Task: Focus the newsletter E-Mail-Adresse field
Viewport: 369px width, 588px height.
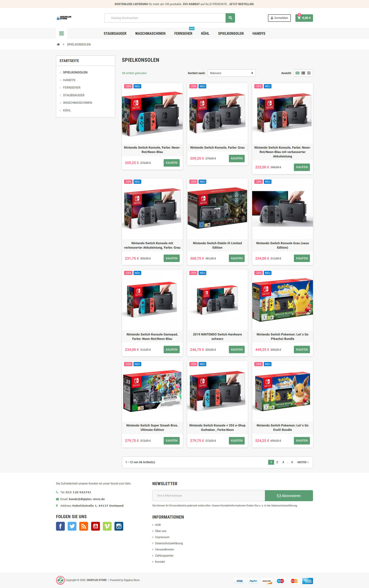Action: (208, 496)
